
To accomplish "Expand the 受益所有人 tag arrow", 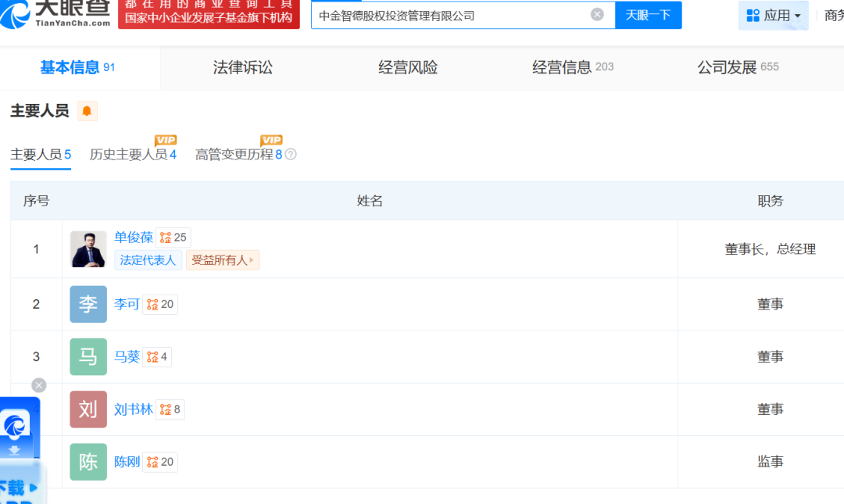I will coord(252,260).
